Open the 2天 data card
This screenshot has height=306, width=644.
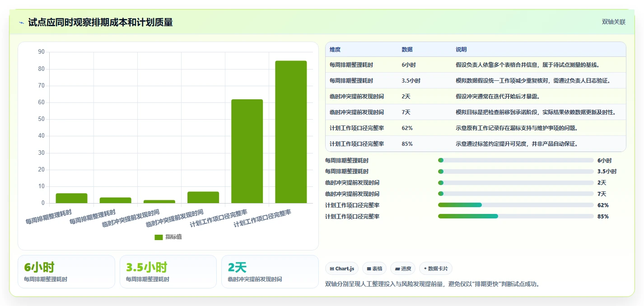click(270, 272)
